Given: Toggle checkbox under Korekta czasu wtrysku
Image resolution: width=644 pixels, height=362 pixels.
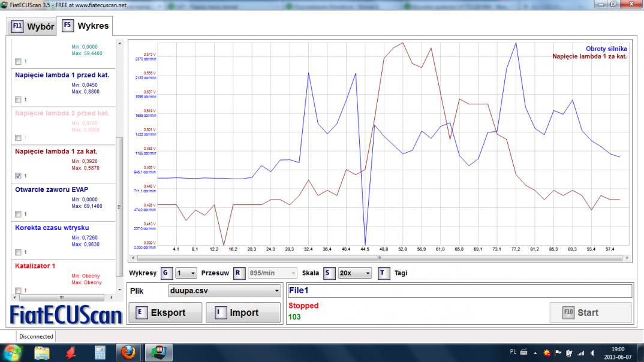Looking at the screenshot, I should [x=18, y=252].
